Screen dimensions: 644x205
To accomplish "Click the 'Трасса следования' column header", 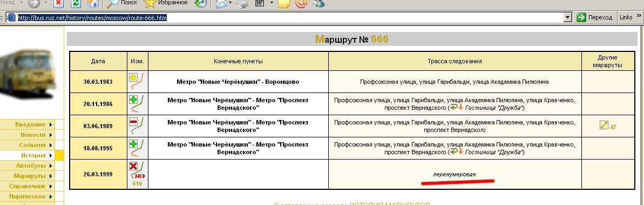I will click(455, 61).
